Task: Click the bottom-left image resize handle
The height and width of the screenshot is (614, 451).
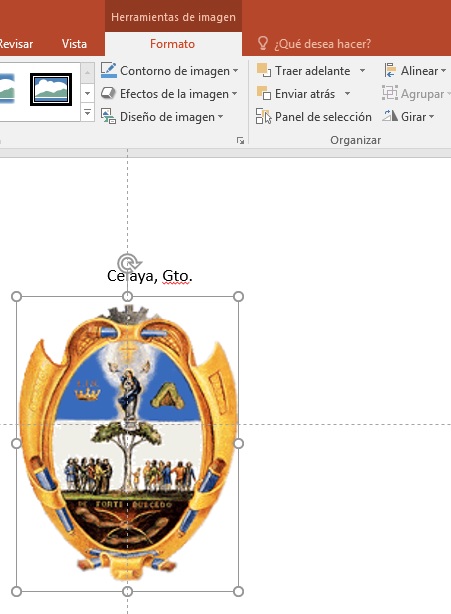Action: [x=16, y=591]
